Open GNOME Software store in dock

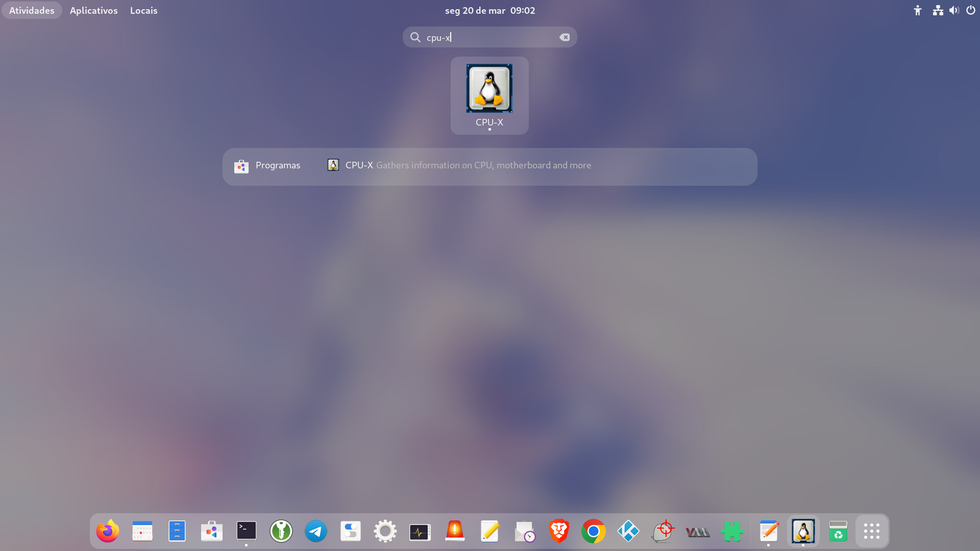point(212,531)
